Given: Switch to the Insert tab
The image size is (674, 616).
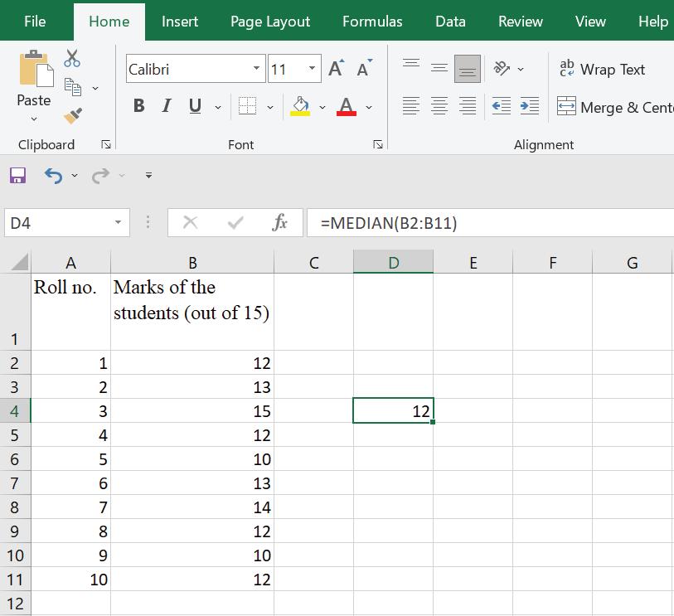Looking at the screenshot, I should (180, 22).
